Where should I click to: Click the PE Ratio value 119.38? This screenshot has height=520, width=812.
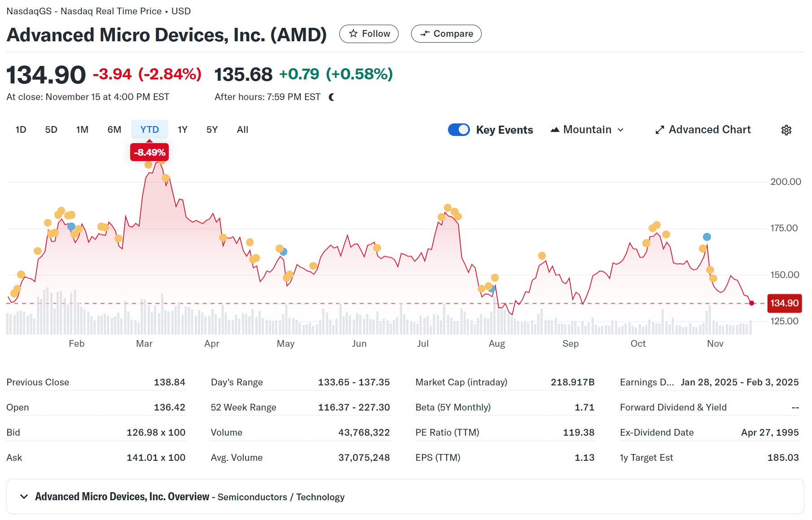click(x=579, y=433)
